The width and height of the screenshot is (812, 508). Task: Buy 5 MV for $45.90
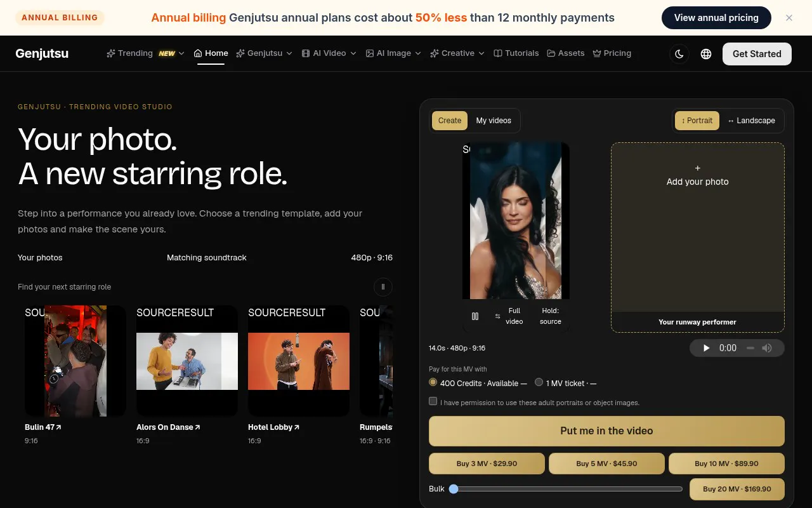[x=606, y=464]
